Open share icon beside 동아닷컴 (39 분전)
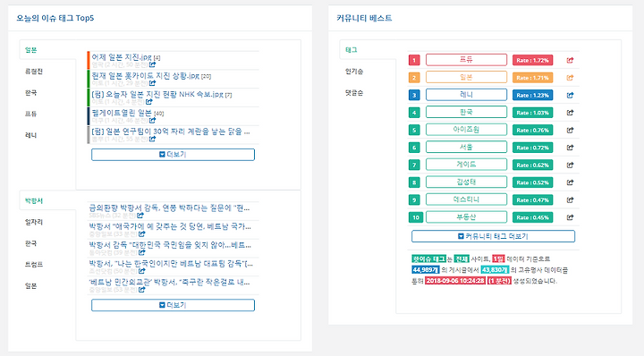 (141, 252)
